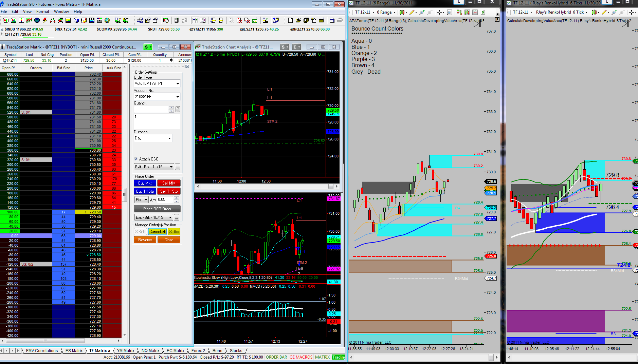This screenshot has height=364, width=638.
Task: Click the Reverse position button
Action: pyautogui.click(x=145, y=240)
